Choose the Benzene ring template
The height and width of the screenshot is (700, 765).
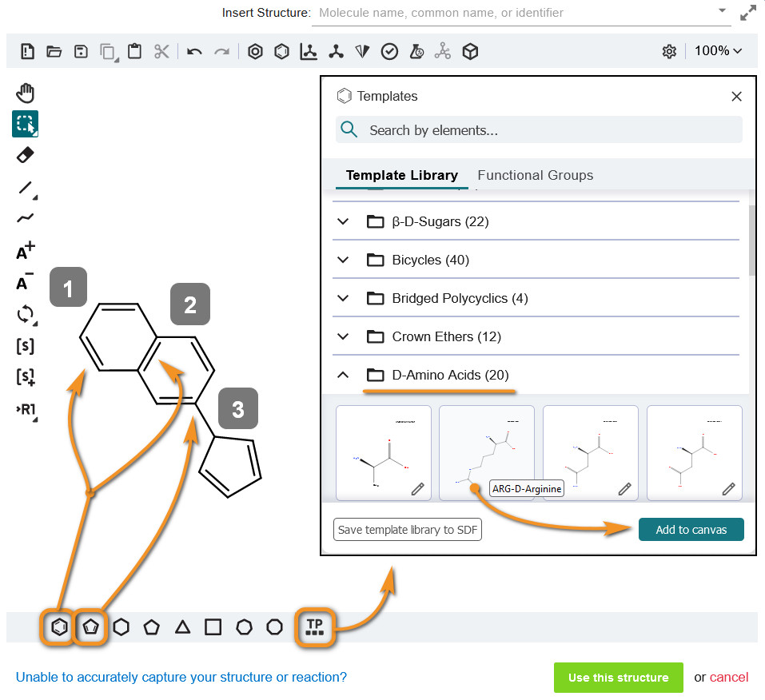click(59, 627)
